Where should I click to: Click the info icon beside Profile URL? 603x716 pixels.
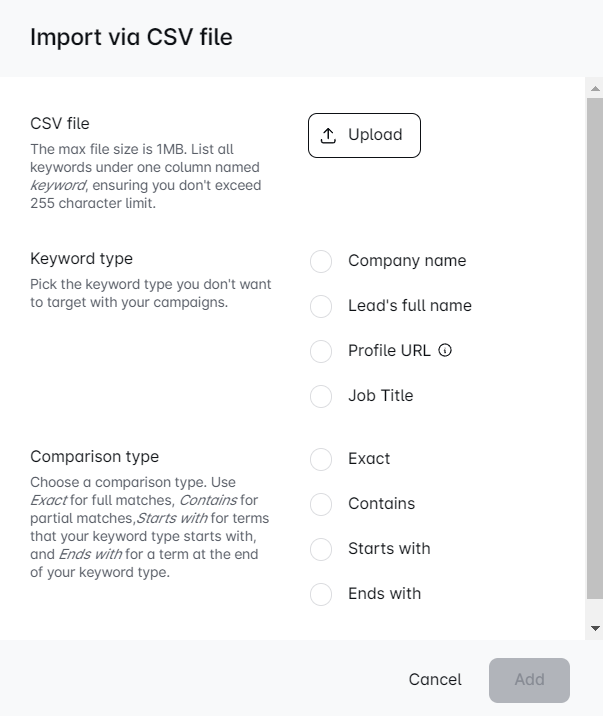[446, 350]
